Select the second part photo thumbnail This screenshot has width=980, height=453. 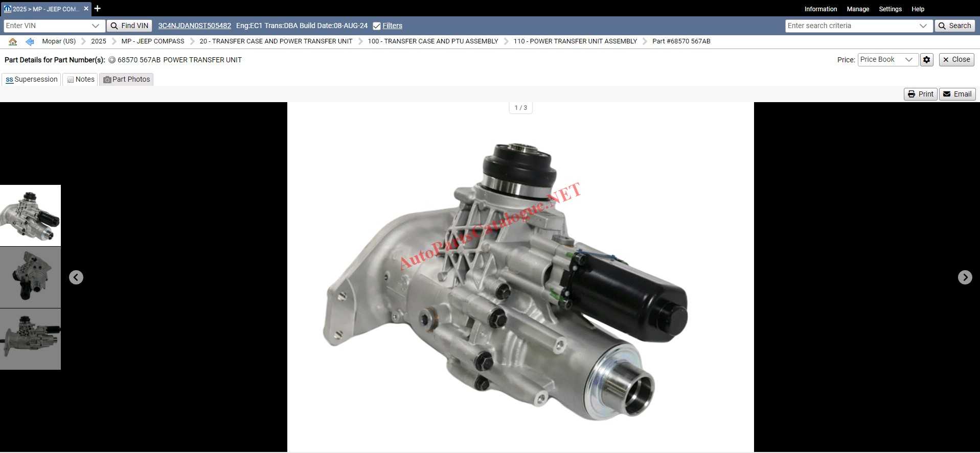[30, 277]
